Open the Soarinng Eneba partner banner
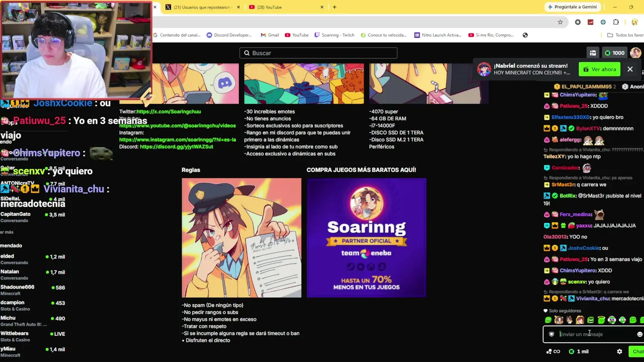Screen dimensions: 644x362 click(366, 238)
